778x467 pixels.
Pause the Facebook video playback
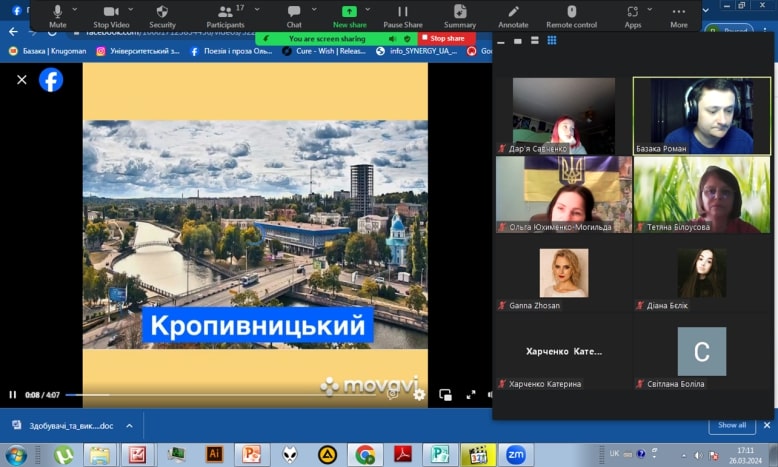pos(13,394)
